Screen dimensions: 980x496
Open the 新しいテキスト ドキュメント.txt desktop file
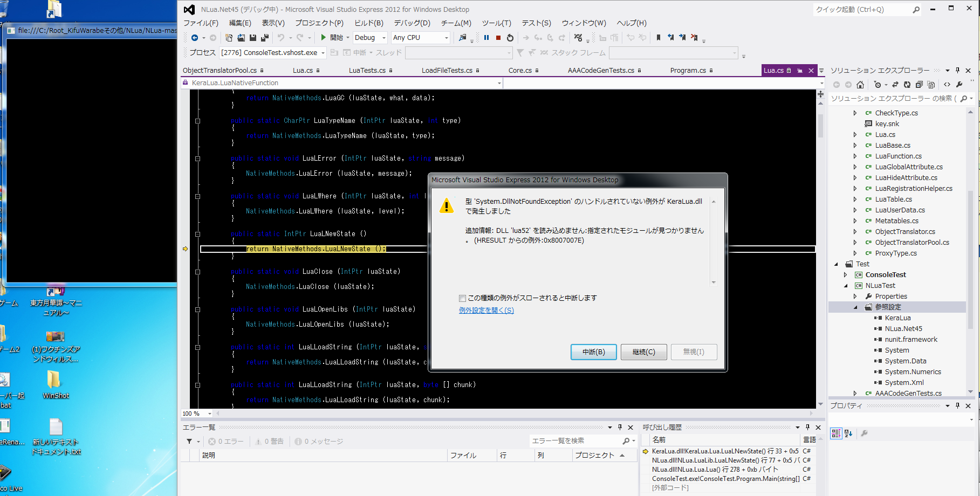point(56,437)
